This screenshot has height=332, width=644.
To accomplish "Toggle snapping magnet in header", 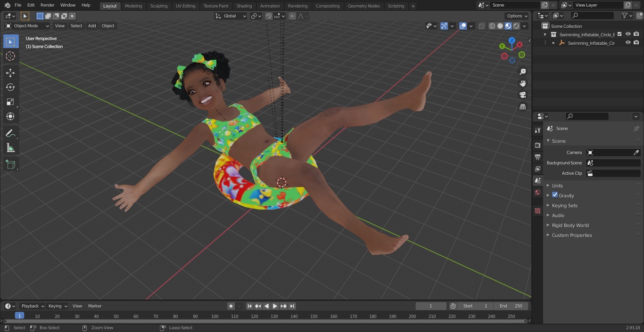I will pyautogui.click(x=268, y=16).
